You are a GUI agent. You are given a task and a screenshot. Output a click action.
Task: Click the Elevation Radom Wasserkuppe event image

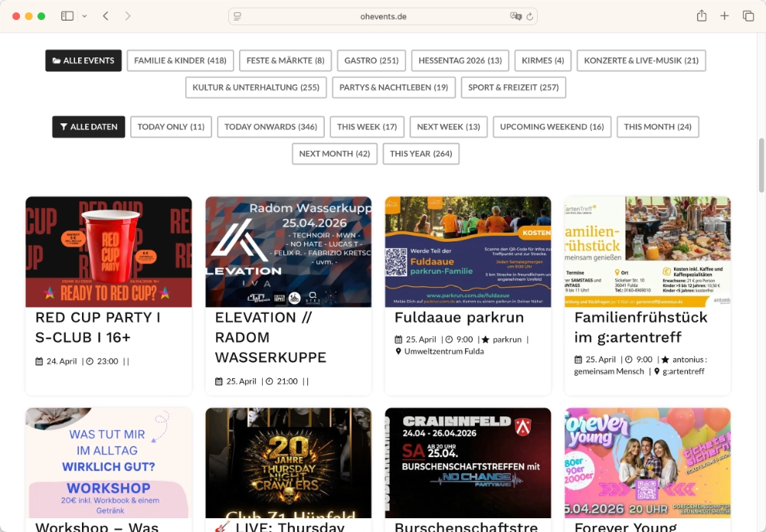click(288, 252)
